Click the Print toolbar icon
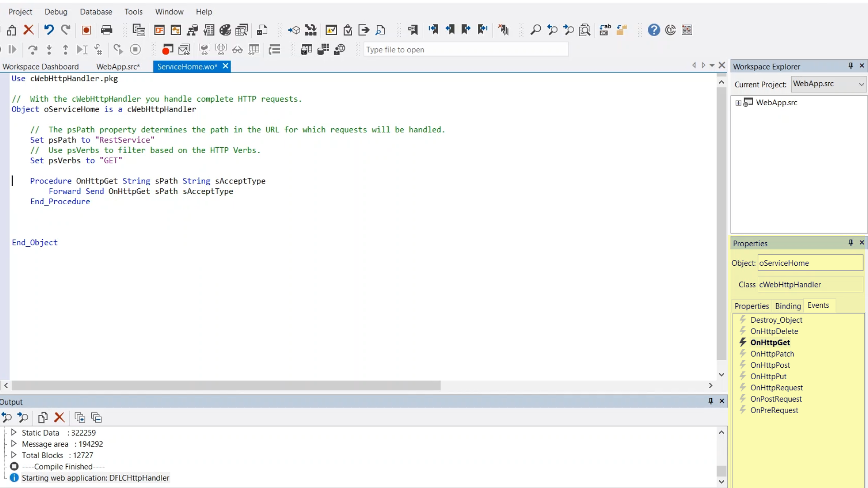Image resolution: width=868 pixels, height=488 pixels. (107, 30)
